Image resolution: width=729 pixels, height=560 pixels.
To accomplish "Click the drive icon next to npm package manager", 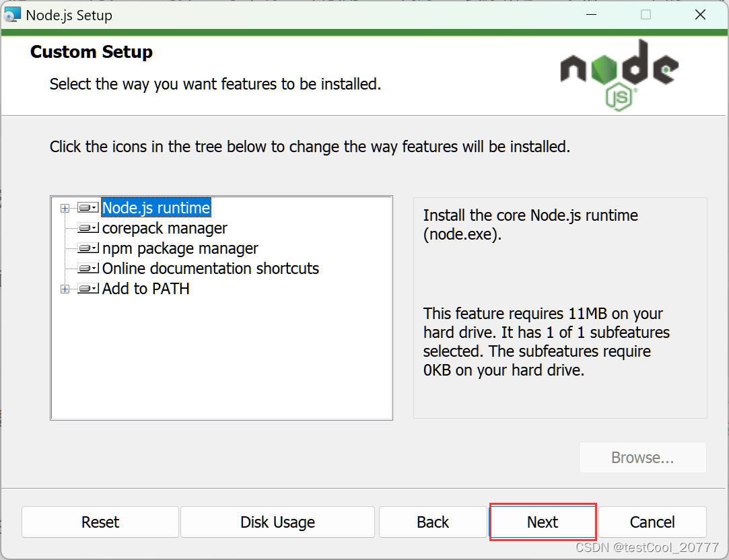I will [86, 248].
